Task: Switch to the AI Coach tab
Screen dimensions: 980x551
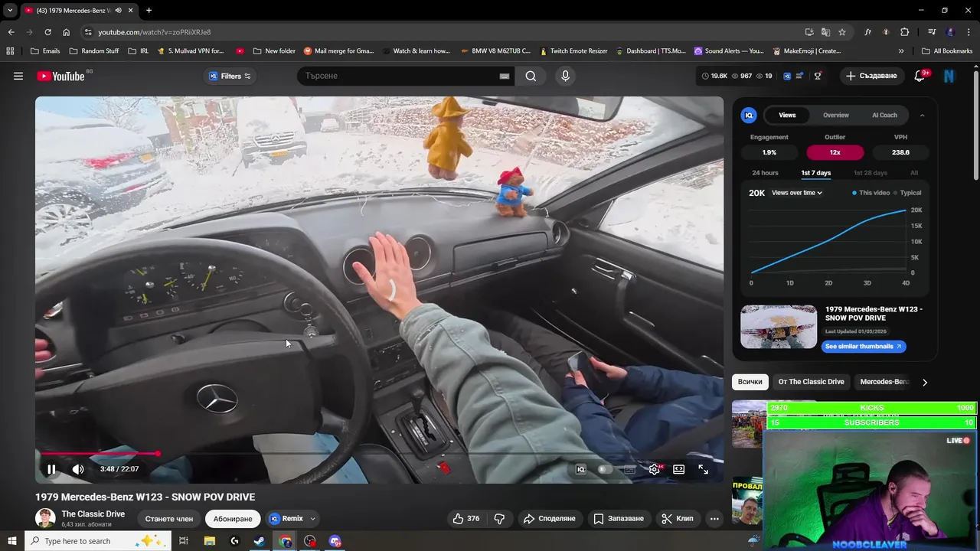Action: [884, 115]
